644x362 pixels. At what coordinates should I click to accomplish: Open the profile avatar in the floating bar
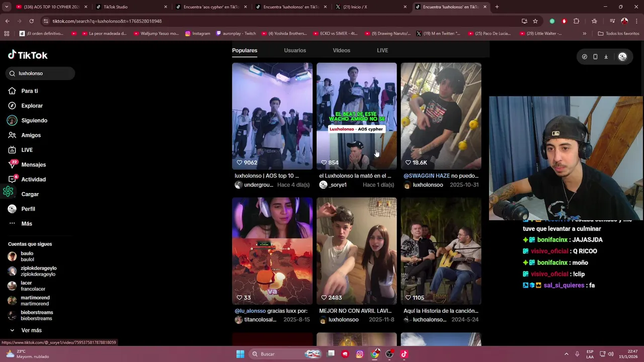click(x=622, y=57)
